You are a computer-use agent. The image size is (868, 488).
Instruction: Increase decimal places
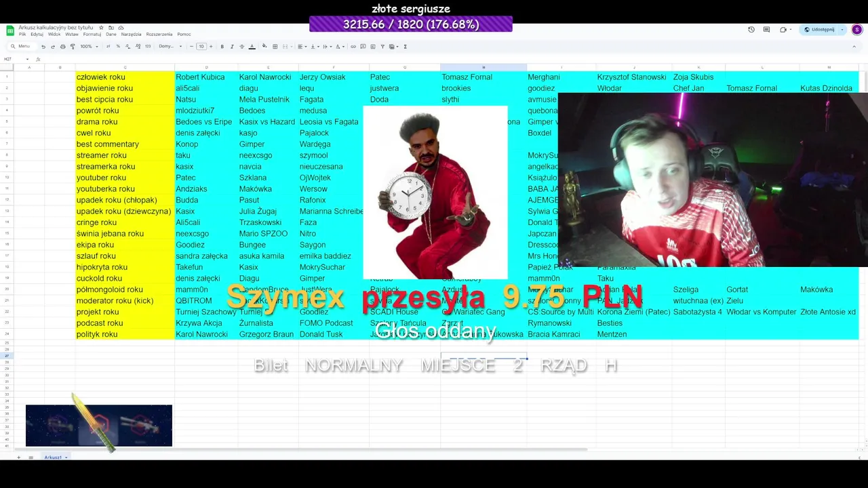(138, 47)
